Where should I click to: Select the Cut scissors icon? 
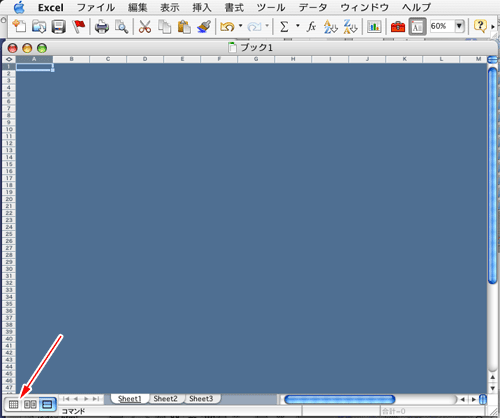(145, 27)
